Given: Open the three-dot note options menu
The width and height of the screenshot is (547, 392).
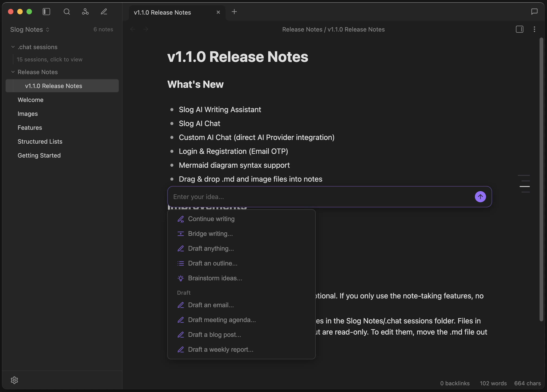Looking at the screenshot, I should pyautogui.click(x=534, y=29).
